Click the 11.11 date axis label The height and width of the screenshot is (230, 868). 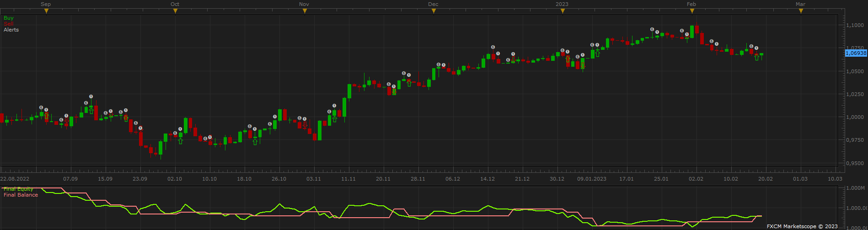pos(348,179)
